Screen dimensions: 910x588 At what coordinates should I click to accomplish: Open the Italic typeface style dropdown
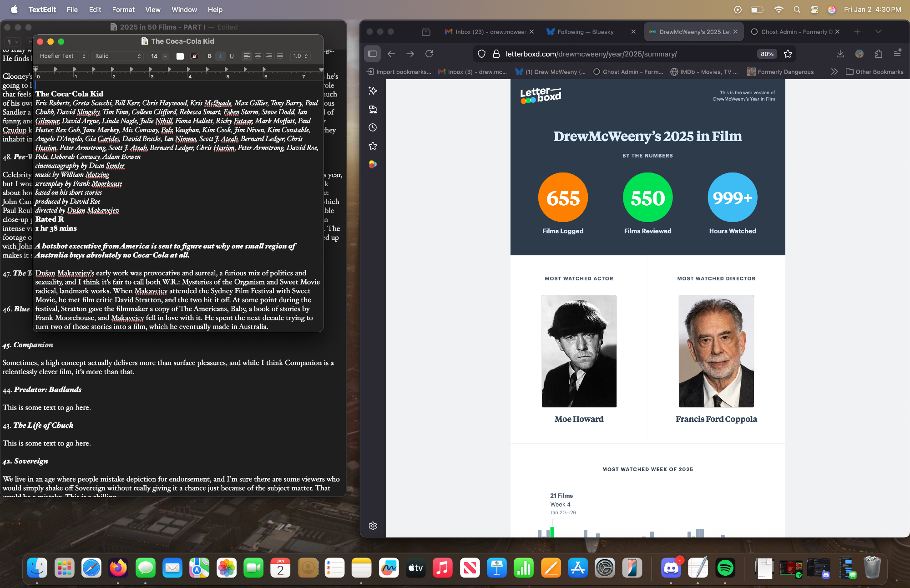pyautogui.click(x=118, y=56)
